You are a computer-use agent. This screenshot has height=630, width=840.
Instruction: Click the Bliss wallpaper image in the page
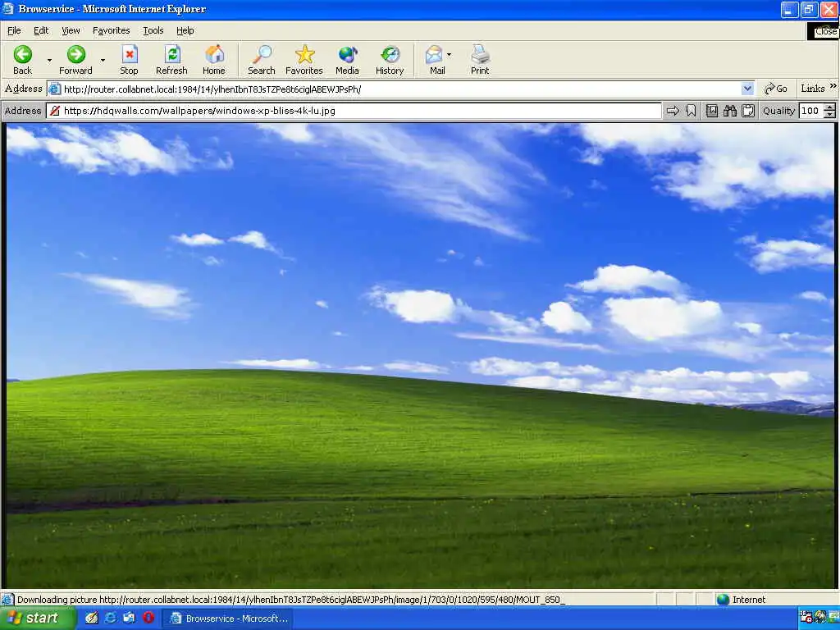point(421,356)
